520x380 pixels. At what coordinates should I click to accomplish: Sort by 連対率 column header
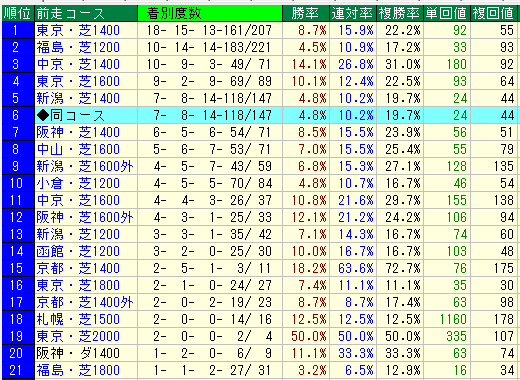pos(353,13)
